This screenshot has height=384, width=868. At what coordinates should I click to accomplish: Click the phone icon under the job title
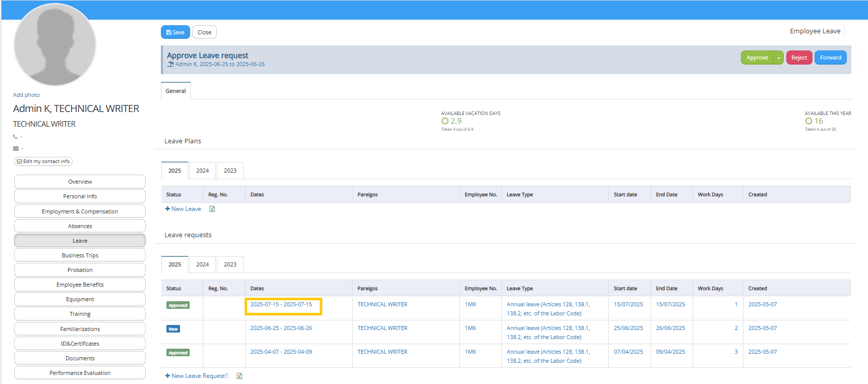pos(15,137)
